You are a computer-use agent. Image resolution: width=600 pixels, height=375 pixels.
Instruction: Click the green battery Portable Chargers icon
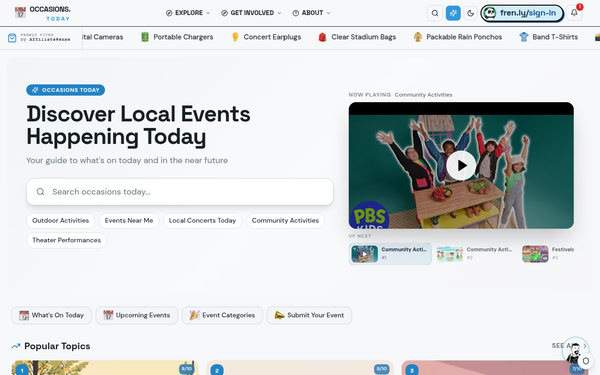click(145, 37)
